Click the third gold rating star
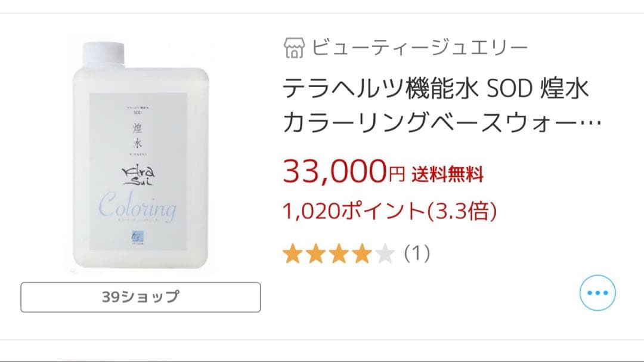Screen dimensions: 644x362 pyautogui.click(x=339, y=255)
